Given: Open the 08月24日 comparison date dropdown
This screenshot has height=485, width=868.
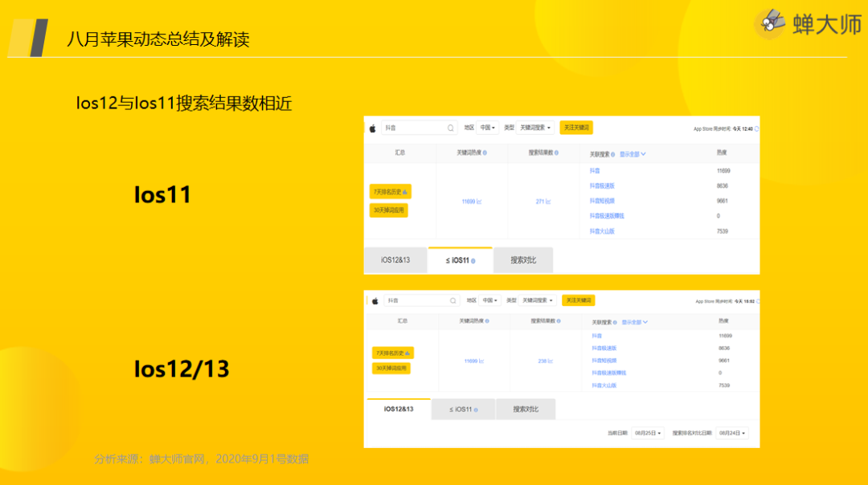Looking at the screenshot, I should click(732, 433).
